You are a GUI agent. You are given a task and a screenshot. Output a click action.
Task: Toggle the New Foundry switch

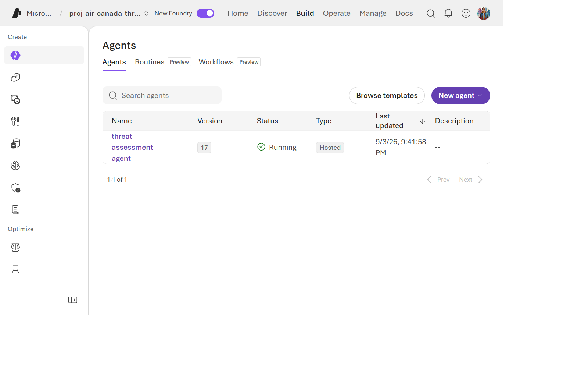205,13
